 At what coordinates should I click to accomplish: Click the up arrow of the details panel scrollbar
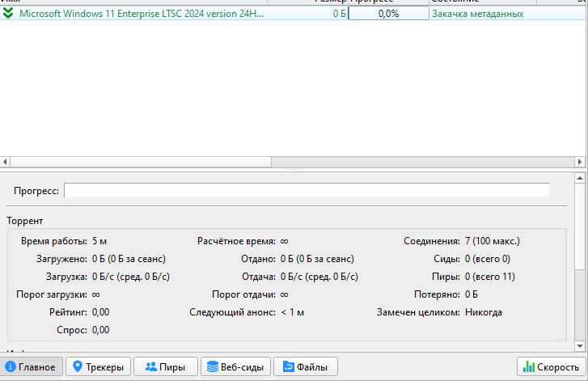580,178
